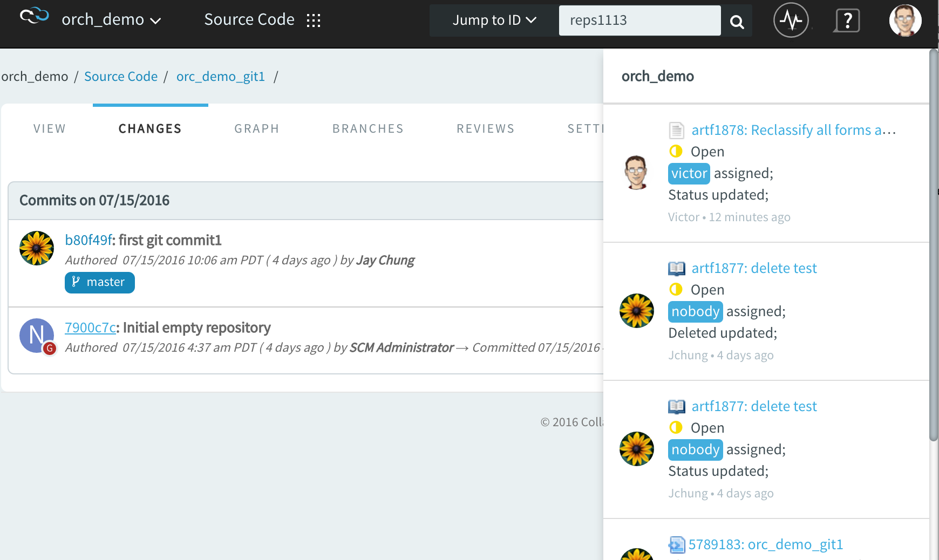
Task: Open artf1877 delete test with 'Status updated'
Action: tap(754, 406)
